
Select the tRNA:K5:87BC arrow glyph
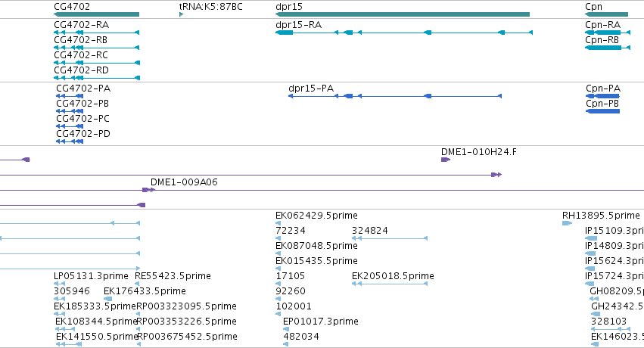182,14
